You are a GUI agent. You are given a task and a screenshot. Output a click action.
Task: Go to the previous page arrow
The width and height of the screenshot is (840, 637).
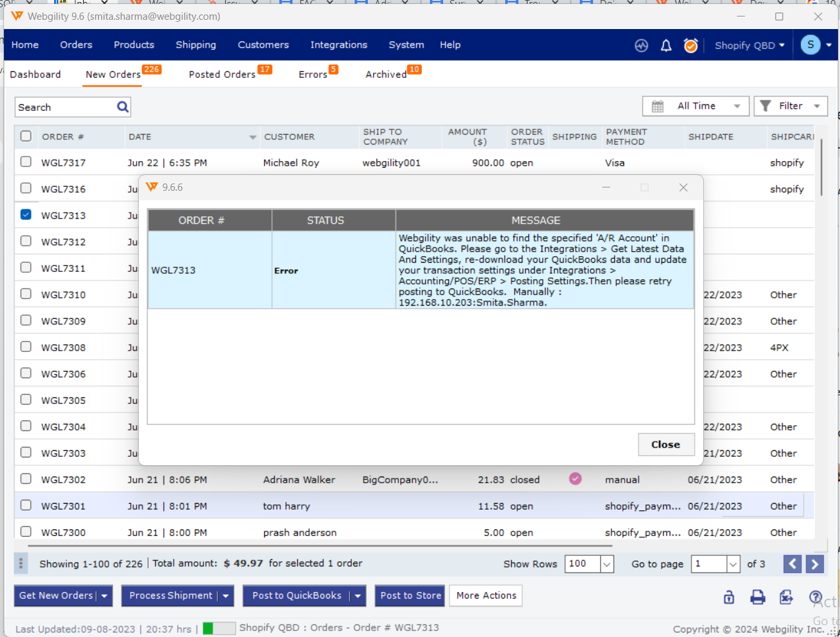click(792, 564)
